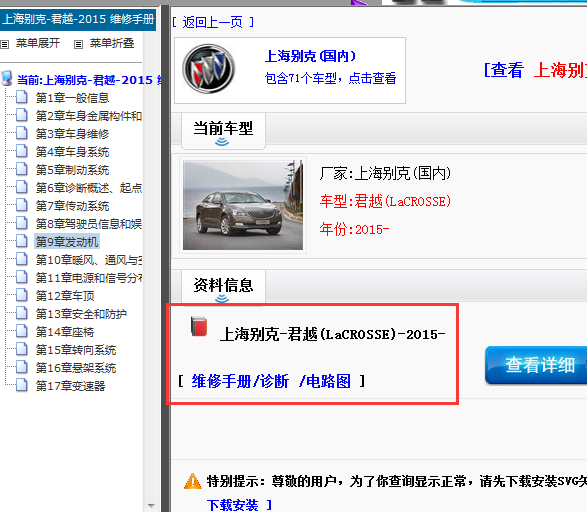Screen dimensions: 587x512
Task: Collapse the 资料信息 section arrow
Action: pos(222,299)
